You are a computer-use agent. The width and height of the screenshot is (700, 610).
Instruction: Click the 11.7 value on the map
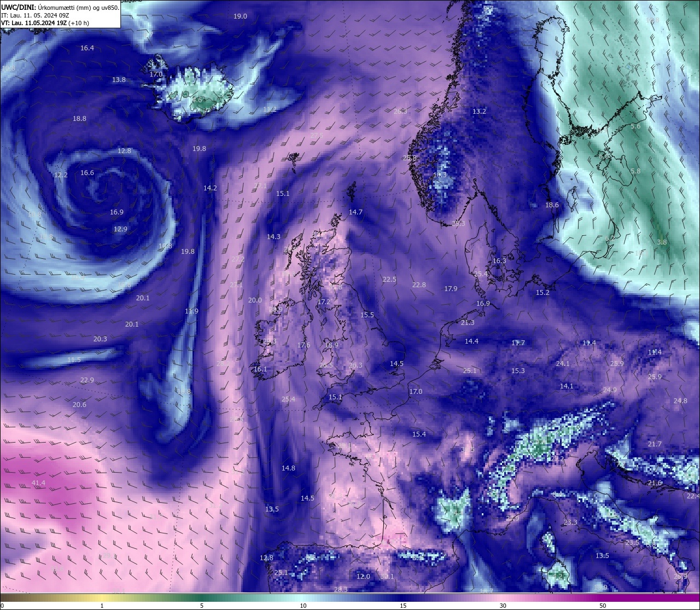coord(518,343)
